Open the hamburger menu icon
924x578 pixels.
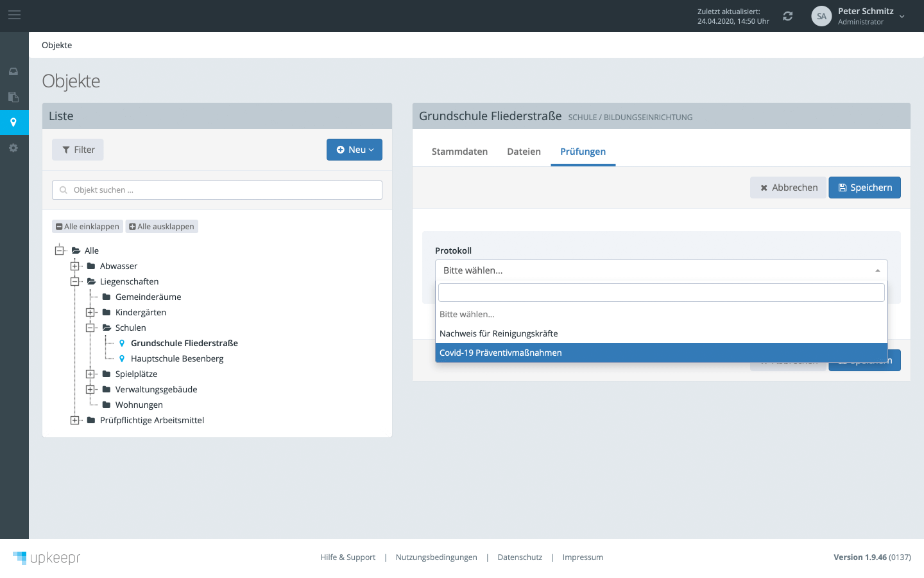[14, 15]
